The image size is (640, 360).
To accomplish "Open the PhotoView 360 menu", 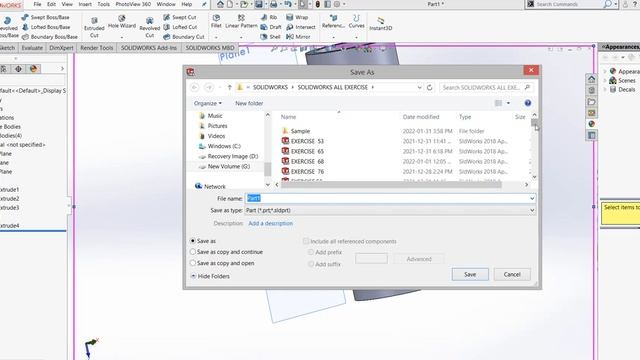I will [133, 4].
